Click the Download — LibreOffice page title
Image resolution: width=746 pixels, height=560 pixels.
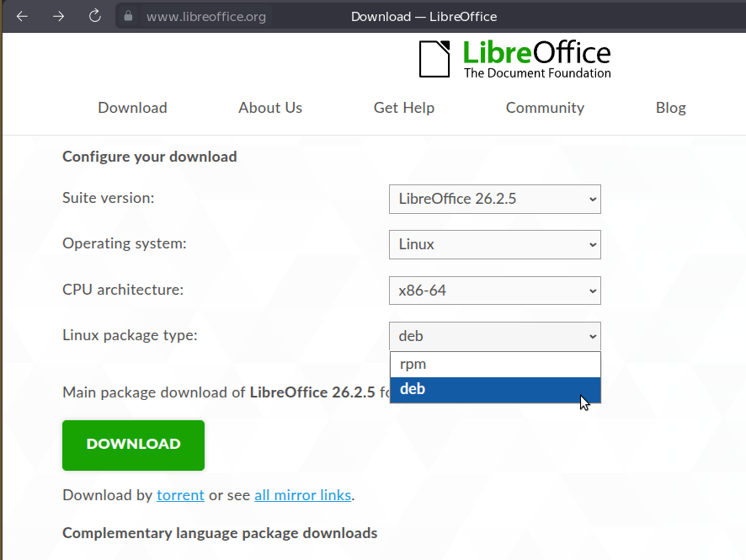click(424, 17)
